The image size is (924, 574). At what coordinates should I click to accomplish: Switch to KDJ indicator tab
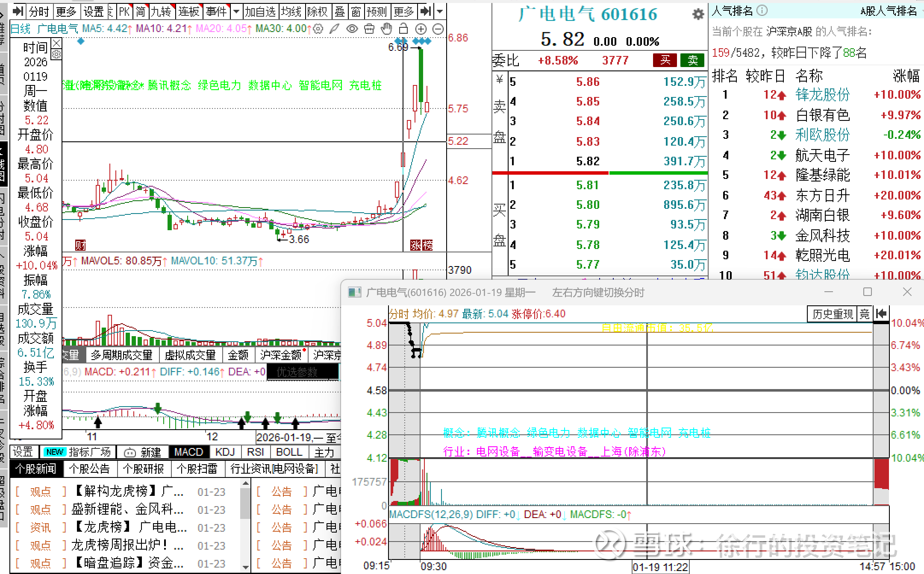[x=225, y=452]
